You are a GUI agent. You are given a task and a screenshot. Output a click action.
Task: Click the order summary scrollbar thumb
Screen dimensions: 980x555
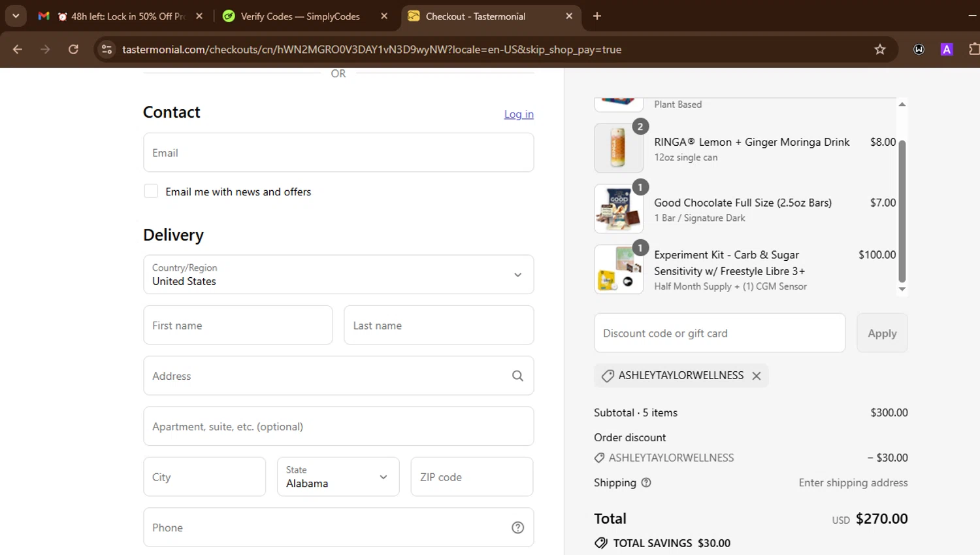pyautogui.click(x=902, y=210)
